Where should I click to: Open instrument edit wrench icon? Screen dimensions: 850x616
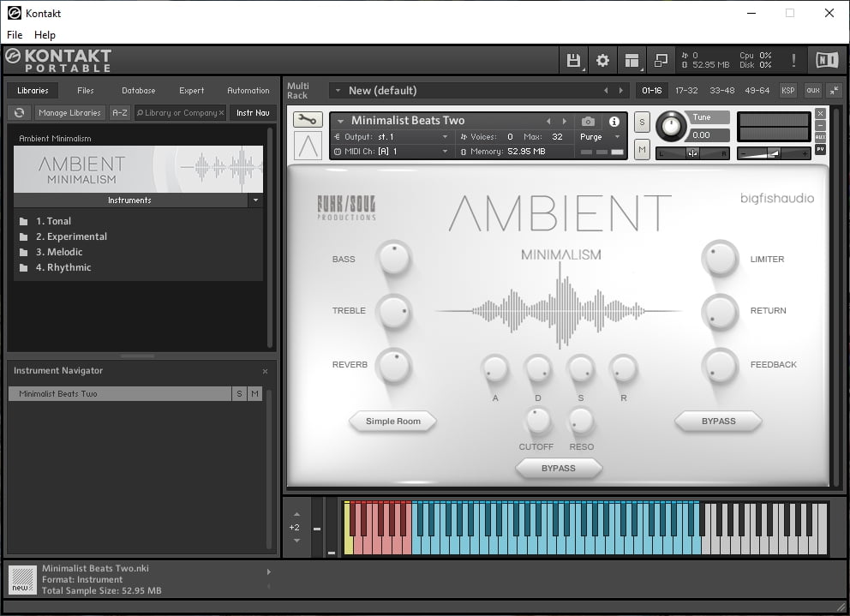tap(308, 120)
